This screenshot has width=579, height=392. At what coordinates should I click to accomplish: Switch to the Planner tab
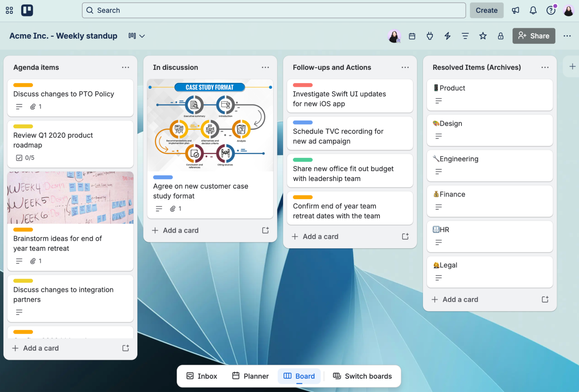tap(250, 376)
